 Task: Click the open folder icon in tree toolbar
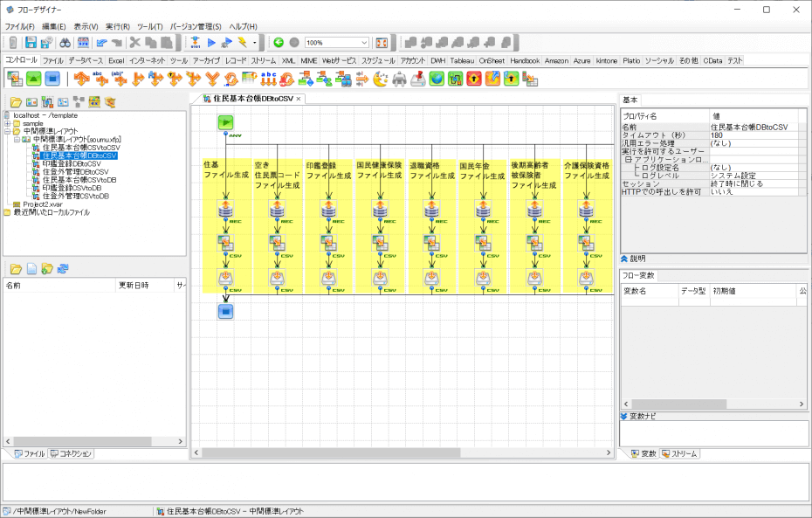[16, 102]
